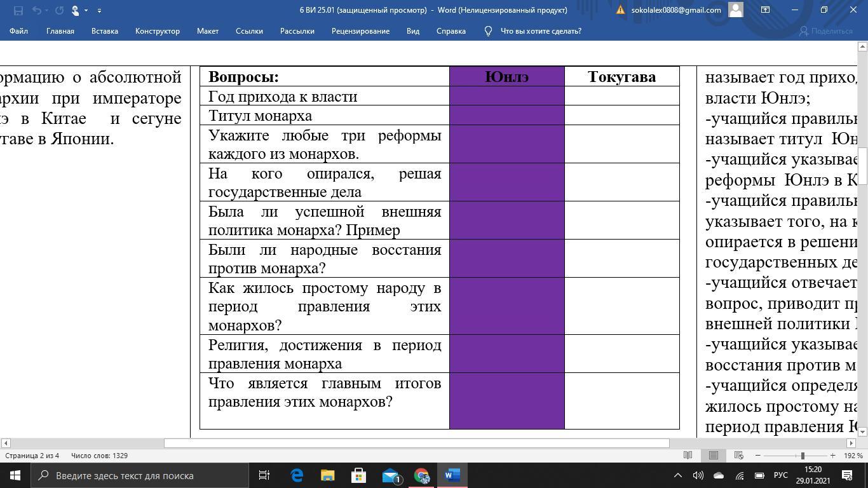
Task: Click the 'Юнлэ' column header
Action: 507,76
